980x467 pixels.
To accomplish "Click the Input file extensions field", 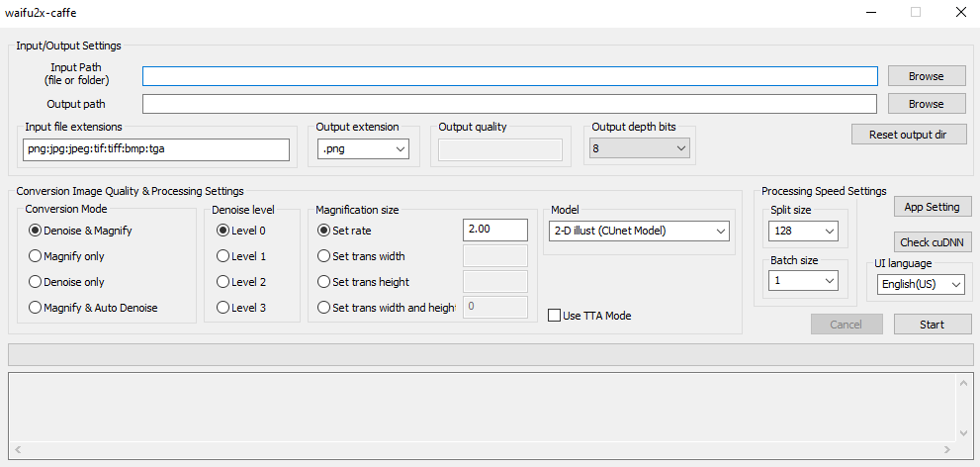I will [x=156, y=149].
